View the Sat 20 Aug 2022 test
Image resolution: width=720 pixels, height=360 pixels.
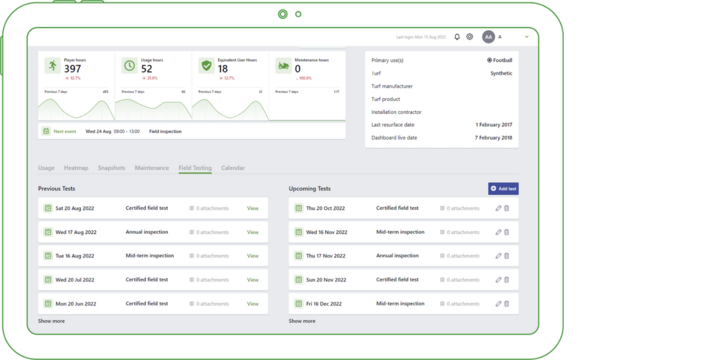(253, 208)
